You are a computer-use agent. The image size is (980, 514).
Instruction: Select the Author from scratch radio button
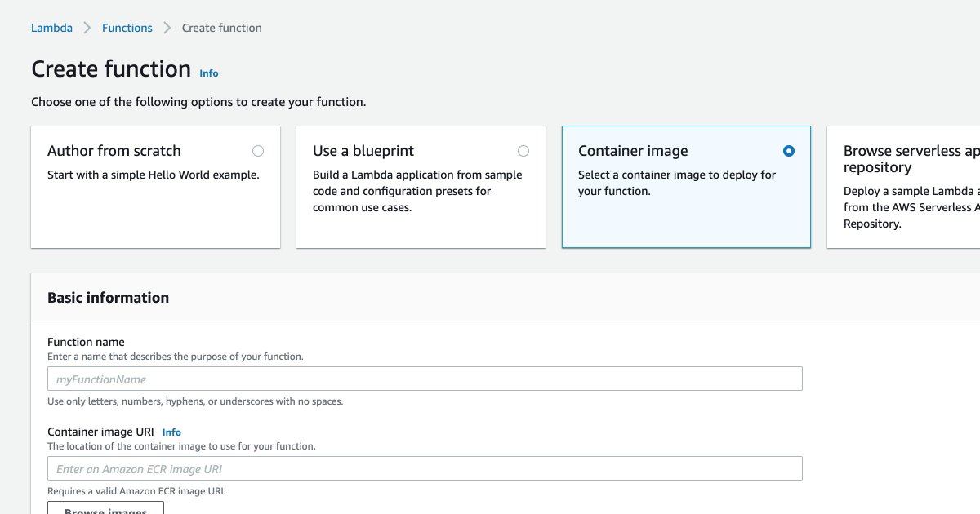258,151
